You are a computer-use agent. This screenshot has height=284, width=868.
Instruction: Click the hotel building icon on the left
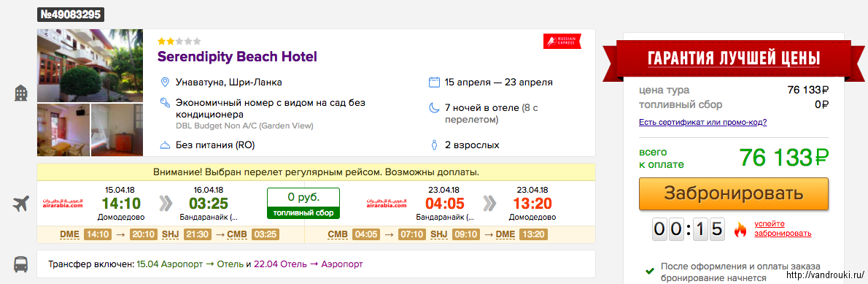(21, 93)
